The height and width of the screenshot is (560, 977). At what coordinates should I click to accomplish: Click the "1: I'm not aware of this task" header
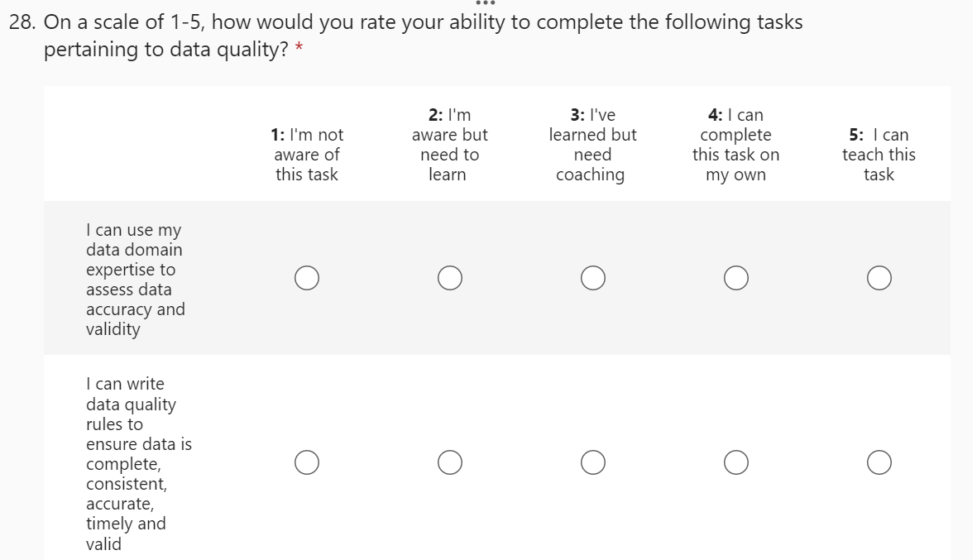[307, 155]
